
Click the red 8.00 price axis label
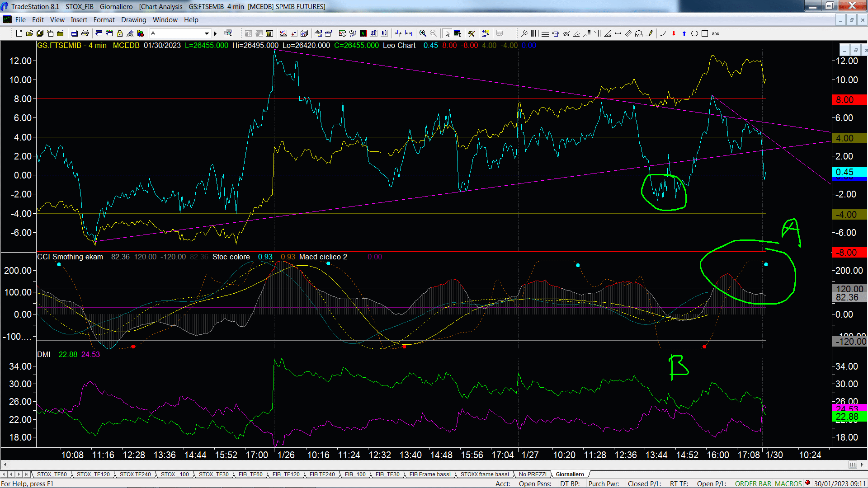point(849,100)
